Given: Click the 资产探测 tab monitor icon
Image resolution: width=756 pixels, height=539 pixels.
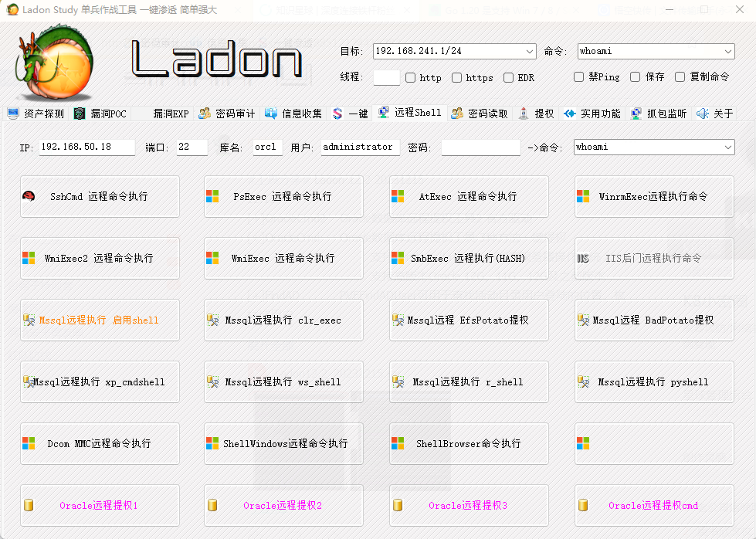Looking at the screenshot, I should (x=13, y=114).
